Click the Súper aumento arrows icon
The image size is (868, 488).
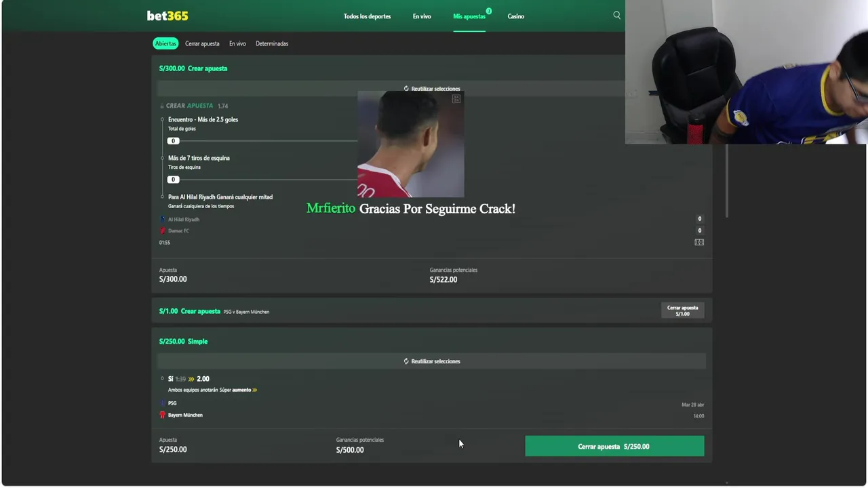click(254, 390)
